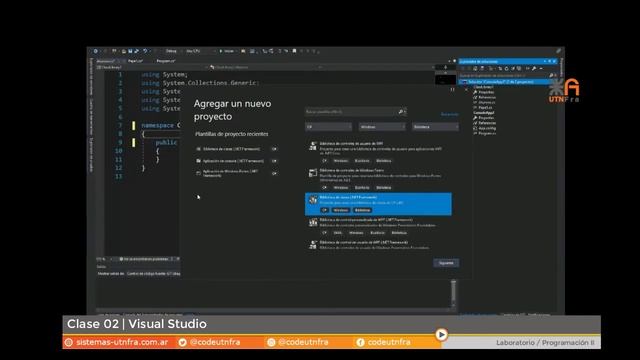Select Biblioteca de control personalizado de WPF template
This screenshot has height=360, width=640.
coord(378,227)
